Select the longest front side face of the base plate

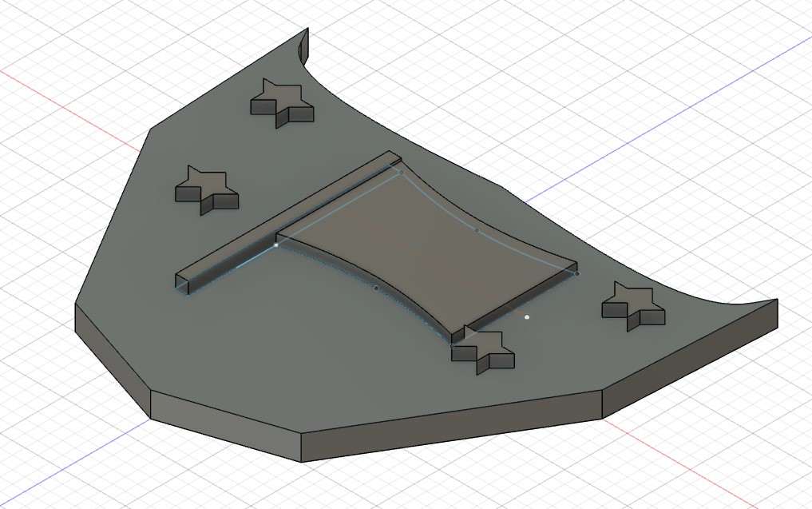pos(451,426)
